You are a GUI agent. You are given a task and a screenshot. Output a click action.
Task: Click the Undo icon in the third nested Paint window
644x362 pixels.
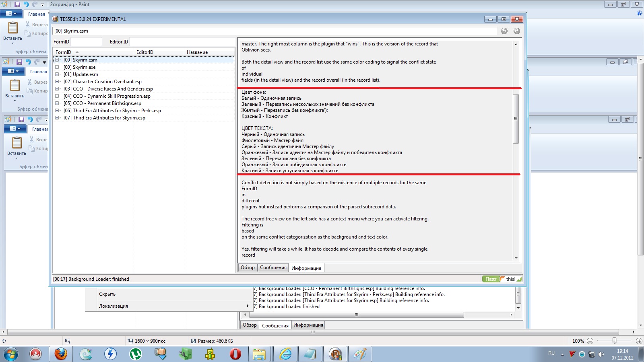point(30,119)
